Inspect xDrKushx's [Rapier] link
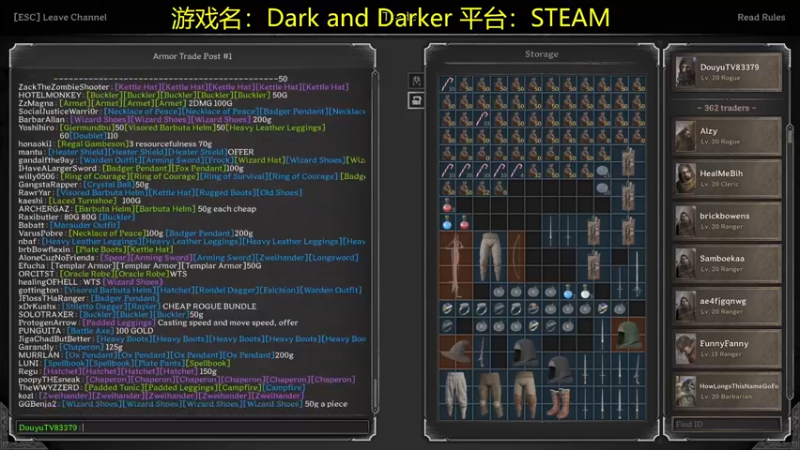 (143, 306)
